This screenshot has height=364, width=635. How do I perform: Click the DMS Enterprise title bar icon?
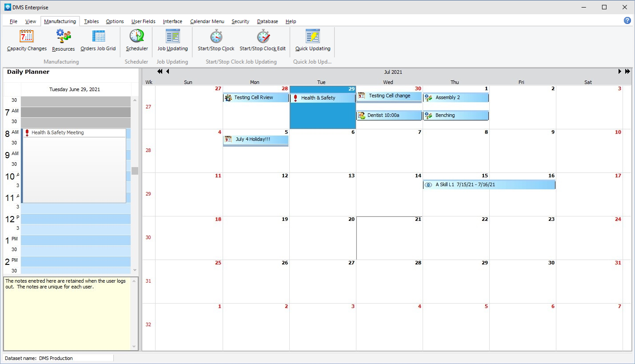pyautogui.click(x=8, y=7)
